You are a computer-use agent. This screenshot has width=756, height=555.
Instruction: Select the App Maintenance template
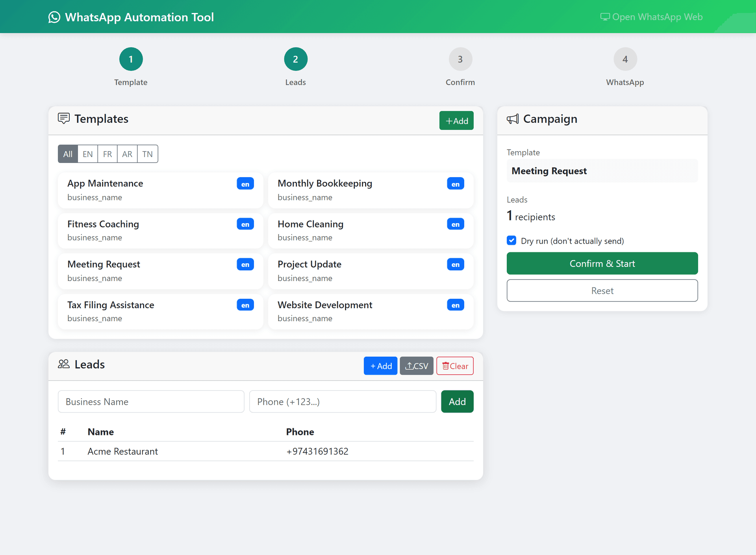click(x=160, y=190)
